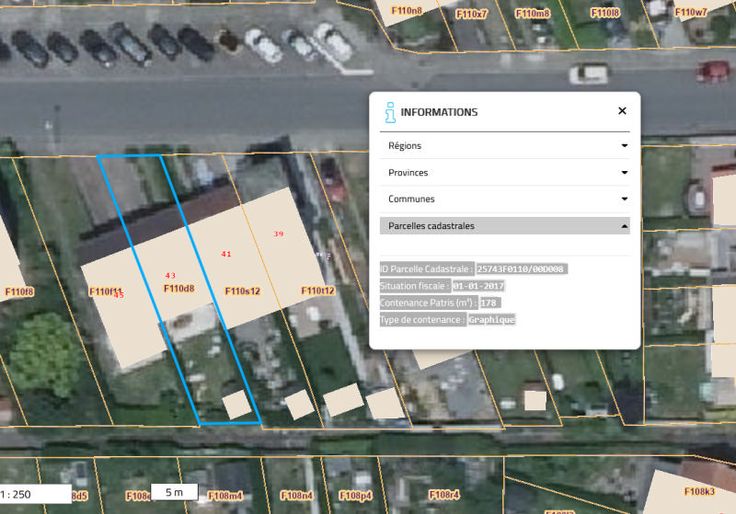This screenshot has height=514, width=736.
Task: Select parcel F110x7 at top
Action: click(x=472, y=14)
